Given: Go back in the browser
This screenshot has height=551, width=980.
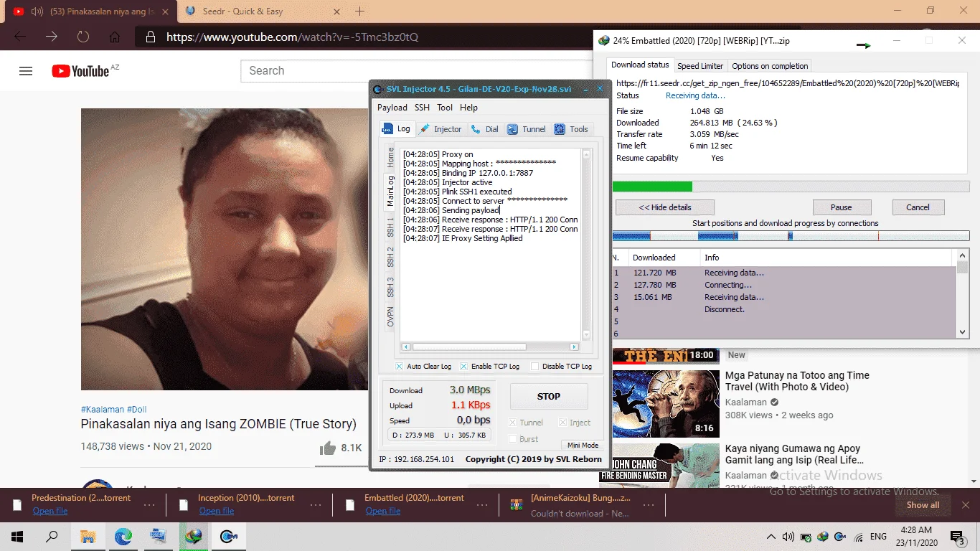Looking at the screenshot, I should pos(20,37).
